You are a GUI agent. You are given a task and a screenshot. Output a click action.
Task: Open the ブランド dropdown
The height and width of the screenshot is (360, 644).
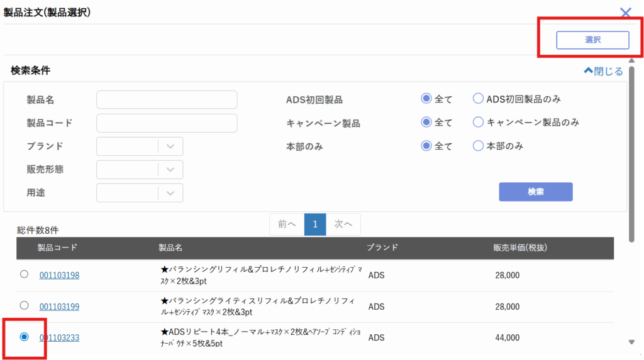tap(140, 146)
